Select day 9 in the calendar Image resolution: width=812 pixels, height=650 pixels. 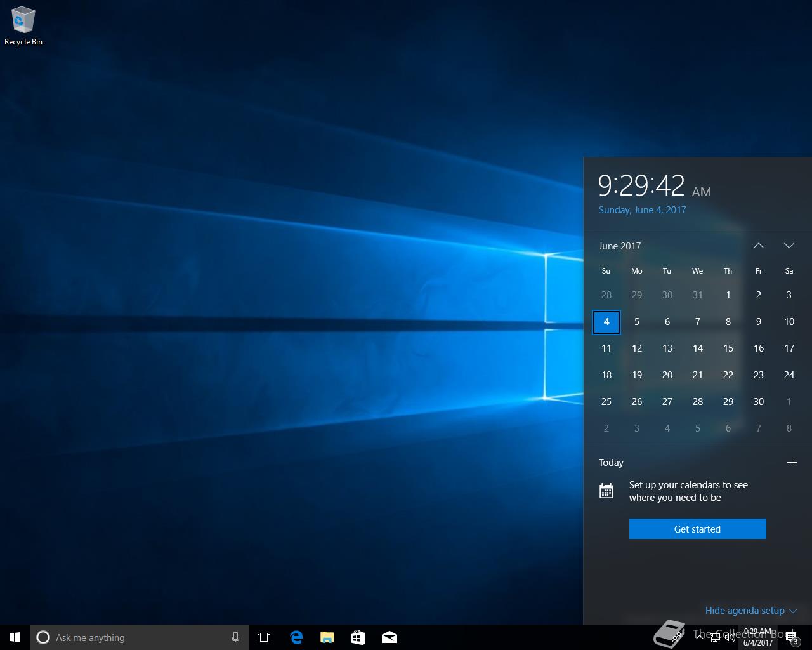pos(759,322)
